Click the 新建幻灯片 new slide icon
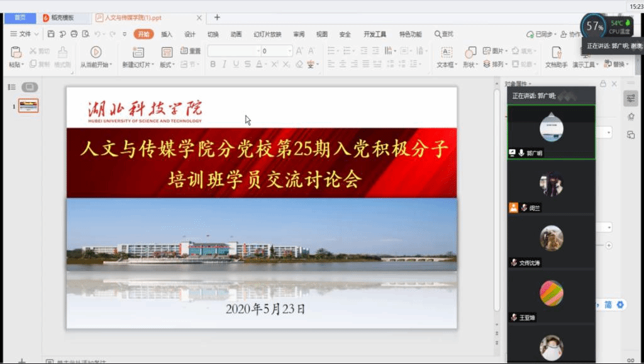 138,52
